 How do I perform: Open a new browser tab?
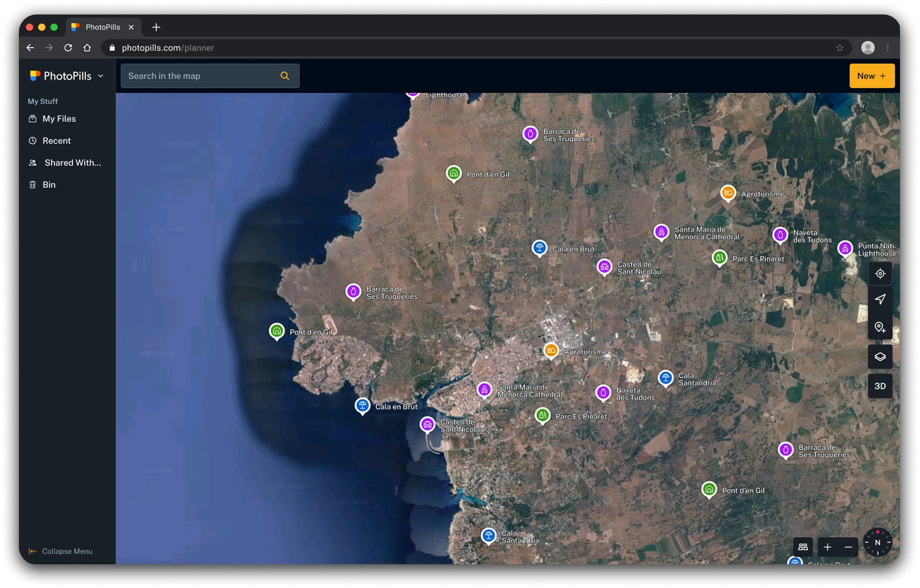click(156, 27)
